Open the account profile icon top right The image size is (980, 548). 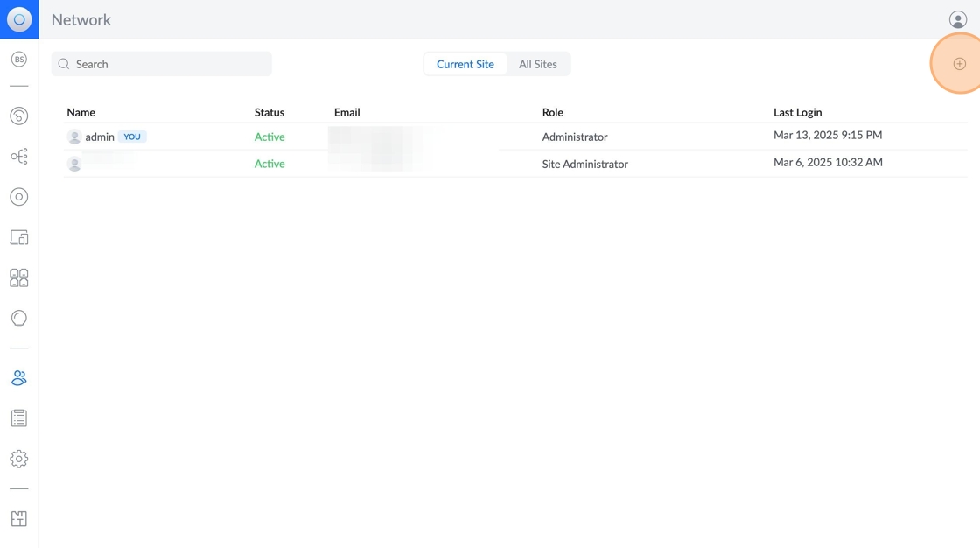tap(958, 19)
